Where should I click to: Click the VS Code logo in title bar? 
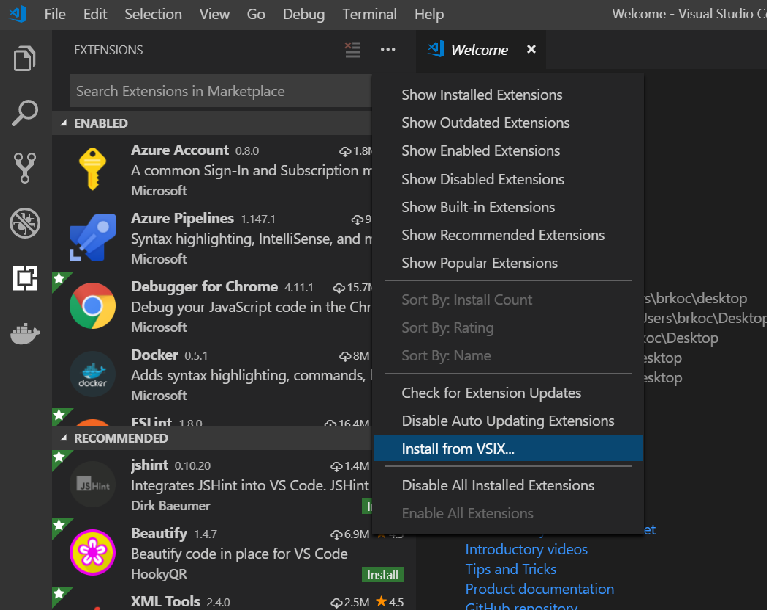18,14
